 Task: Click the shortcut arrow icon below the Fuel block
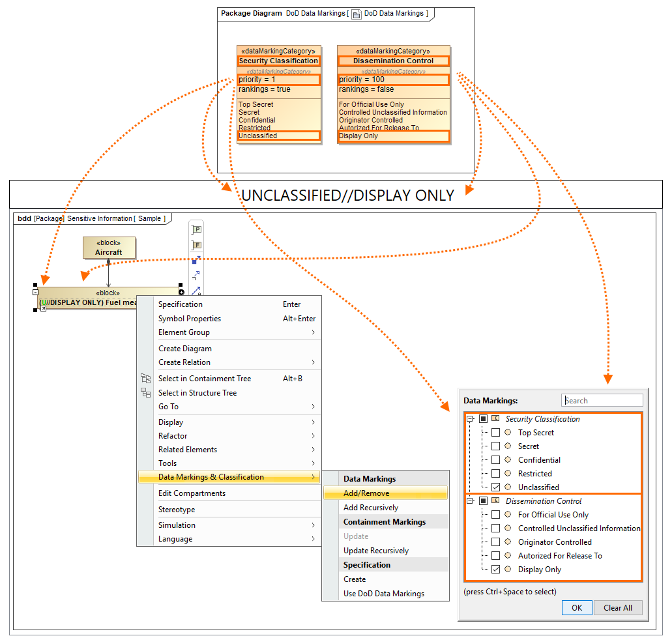click(43, 308)
